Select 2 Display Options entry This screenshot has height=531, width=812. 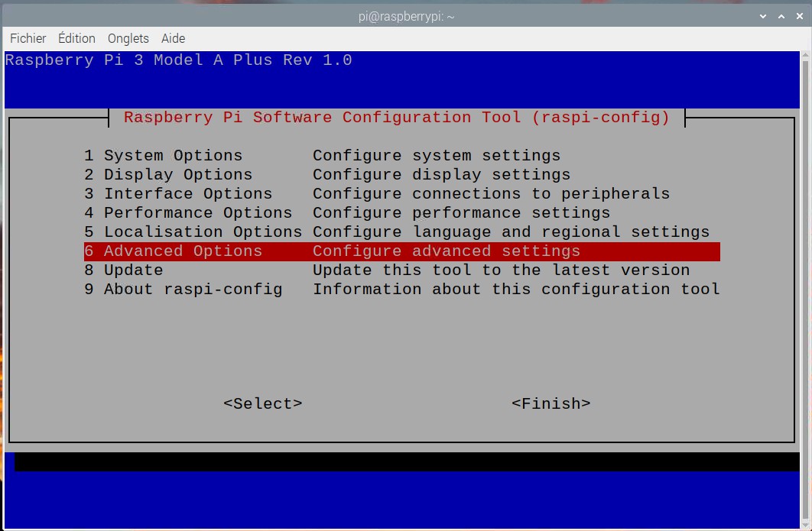coord(402,174)
